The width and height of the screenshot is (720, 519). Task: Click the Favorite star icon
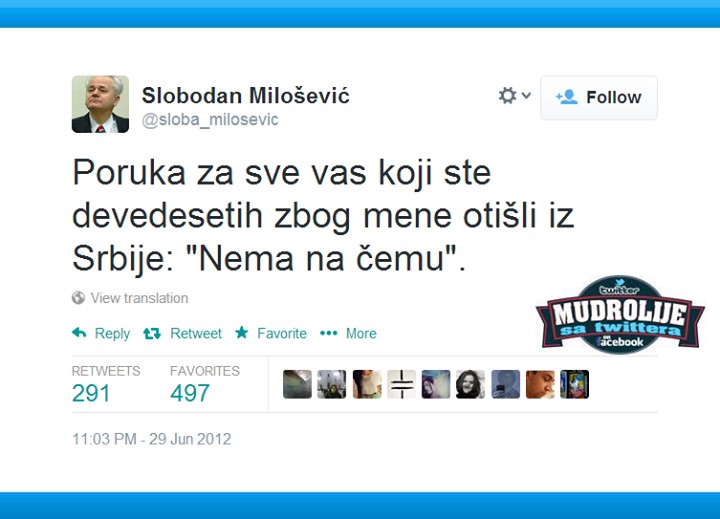tap(242, 332)
